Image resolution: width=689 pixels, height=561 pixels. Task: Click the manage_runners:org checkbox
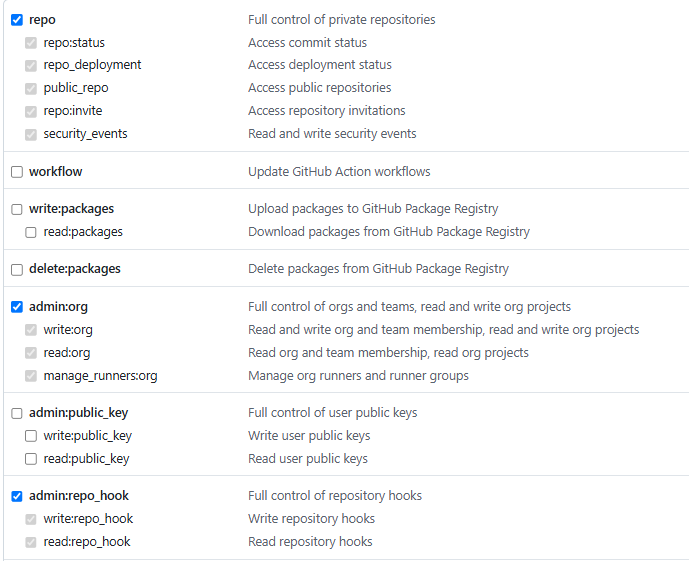(31, 376)
